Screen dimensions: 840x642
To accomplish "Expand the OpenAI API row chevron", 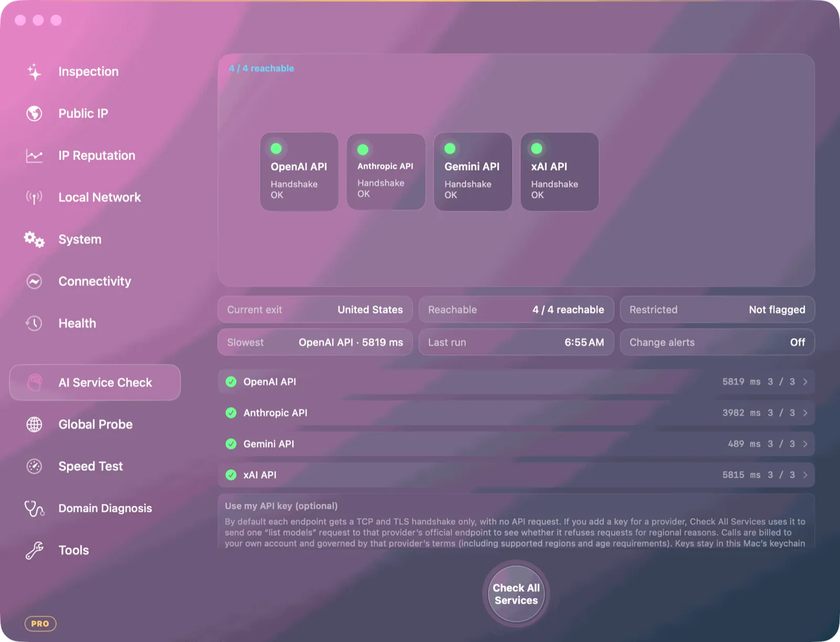I will click(805, 382).
